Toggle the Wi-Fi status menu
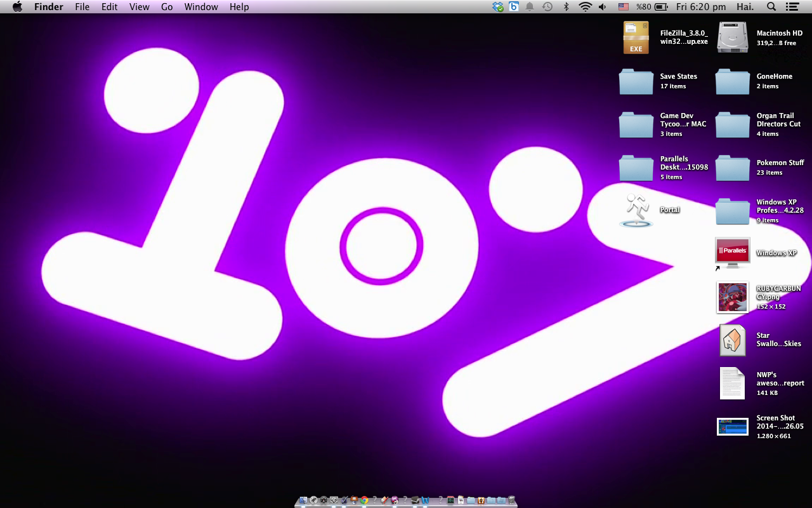The height and width of the screenshot is (508, 812). tap(585, 7)
